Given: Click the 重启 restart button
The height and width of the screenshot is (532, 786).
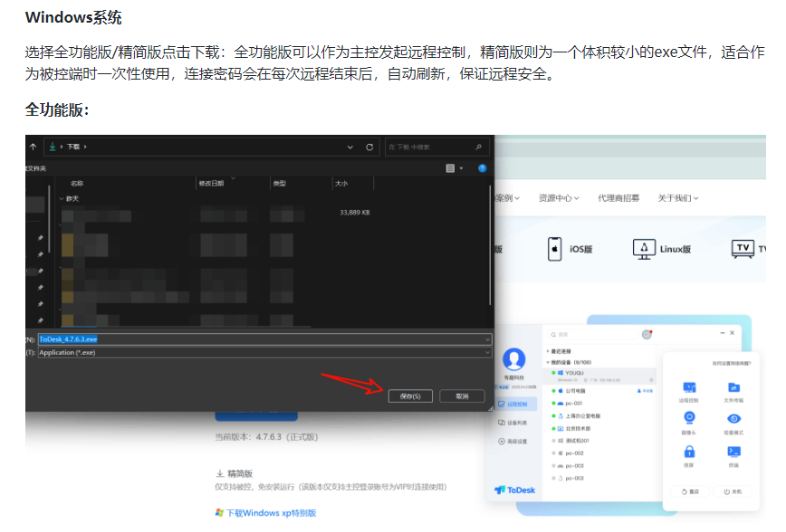Looking at the screenshot, I should 690,491.
